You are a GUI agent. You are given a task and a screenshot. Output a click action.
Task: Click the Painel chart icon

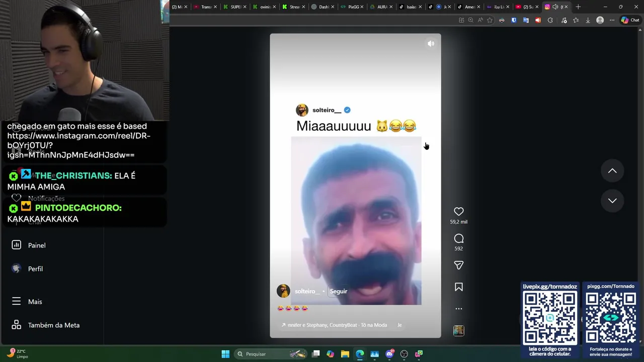coord(16,245)
